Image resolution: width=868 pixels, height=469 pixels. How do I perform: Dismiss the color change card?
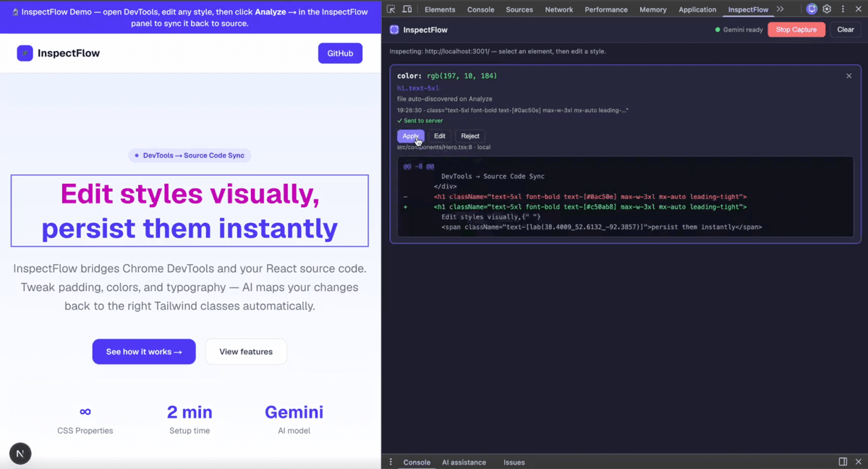(849, 76)
